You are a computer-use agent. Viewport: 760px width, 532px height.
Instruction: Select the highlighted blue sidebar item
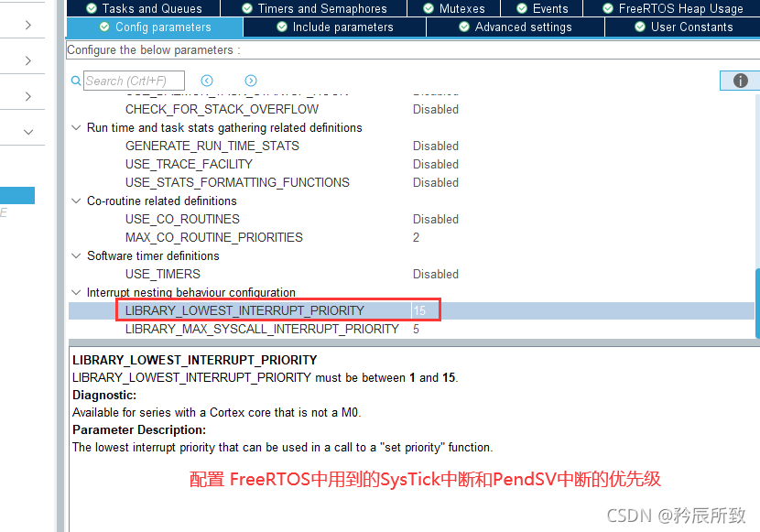tap(17, 196)
